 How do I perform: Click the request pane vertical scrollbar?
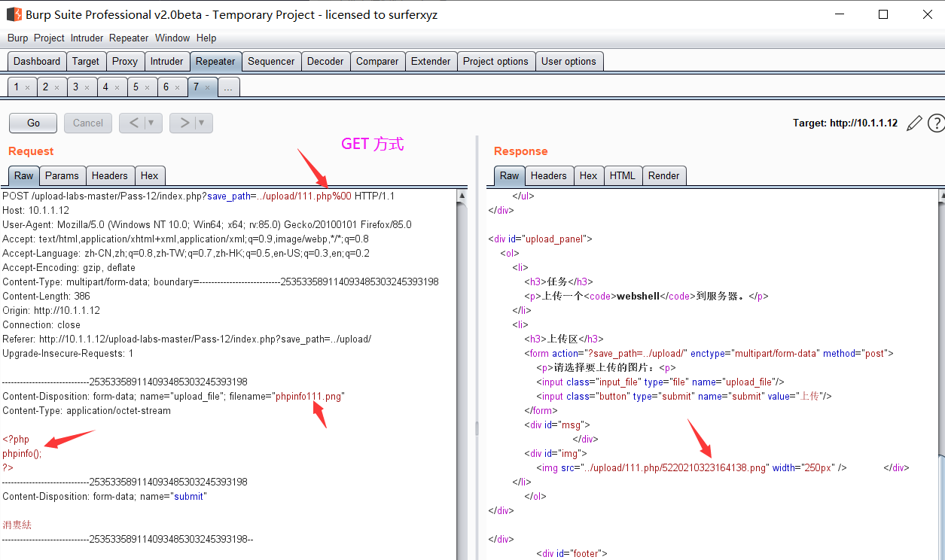click(x=462, y=374)
